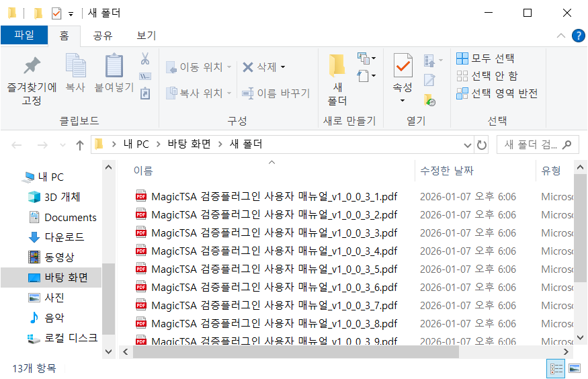Viewport: 588px width, 379px height.
Task: Click the back navigation arrow
Action: 17,144
